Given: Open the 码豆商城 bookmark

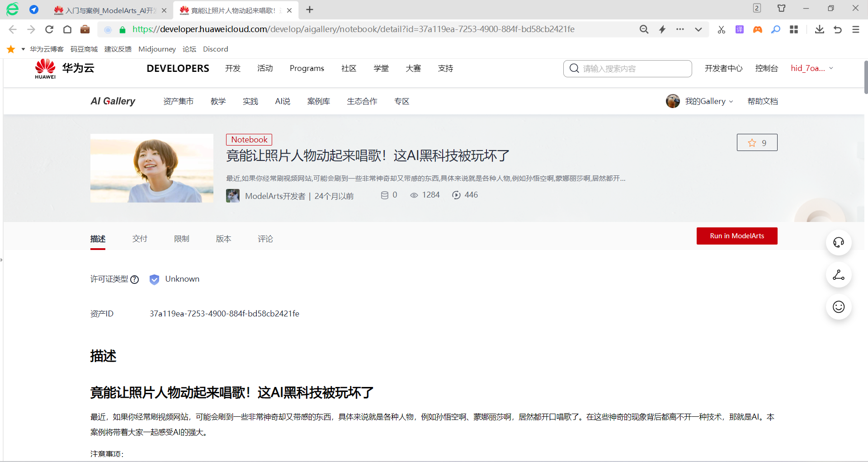Looking at the screenshot, I should 84,49.
